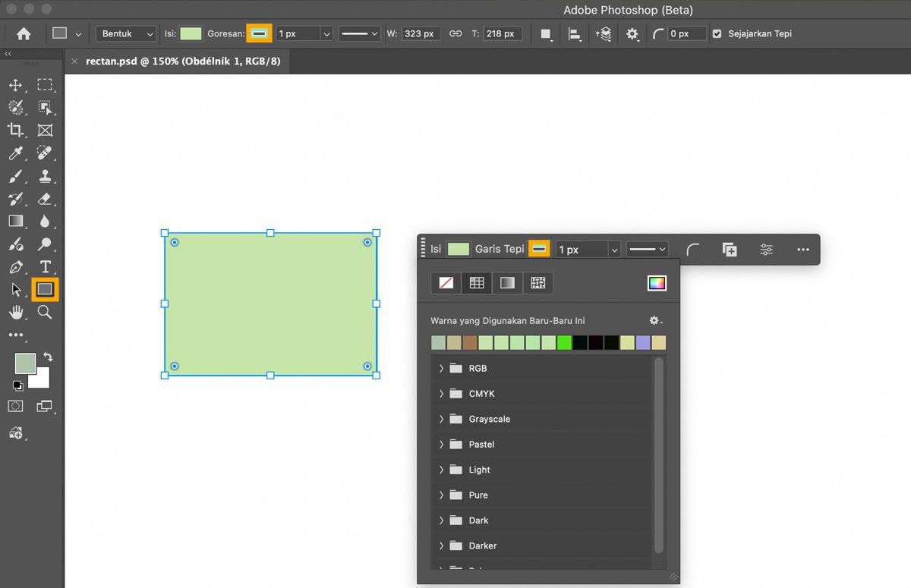Select the Move tool
911x588 pixels.
pyautogui.click(x=15, y=85)
